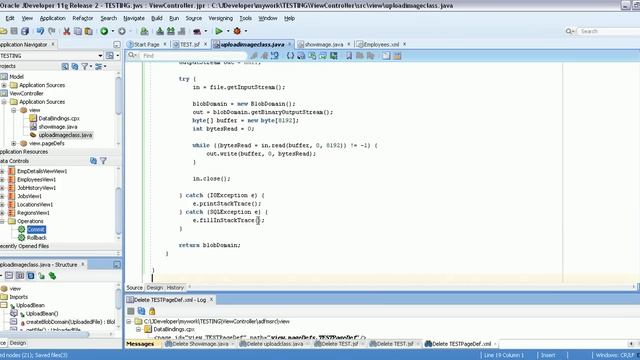Select the Imports node in Structure panel
The width and height of the screenshot is (640, 360).
[18, 297]
